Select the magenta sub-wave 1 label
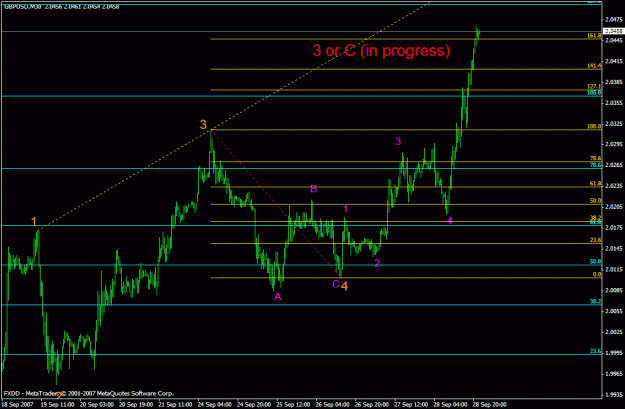 click(x=346, y=209)
